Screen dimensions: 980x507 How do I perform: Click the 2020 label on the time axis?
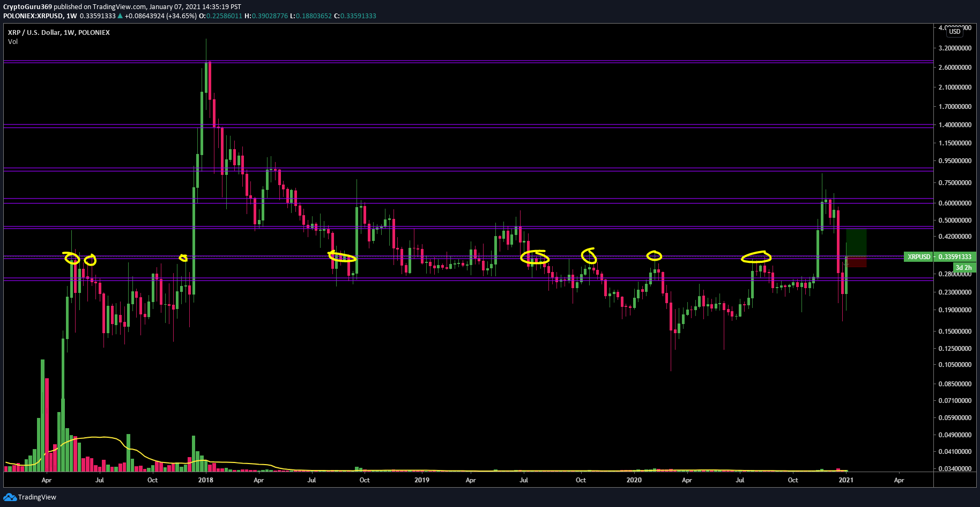point(634,480)
